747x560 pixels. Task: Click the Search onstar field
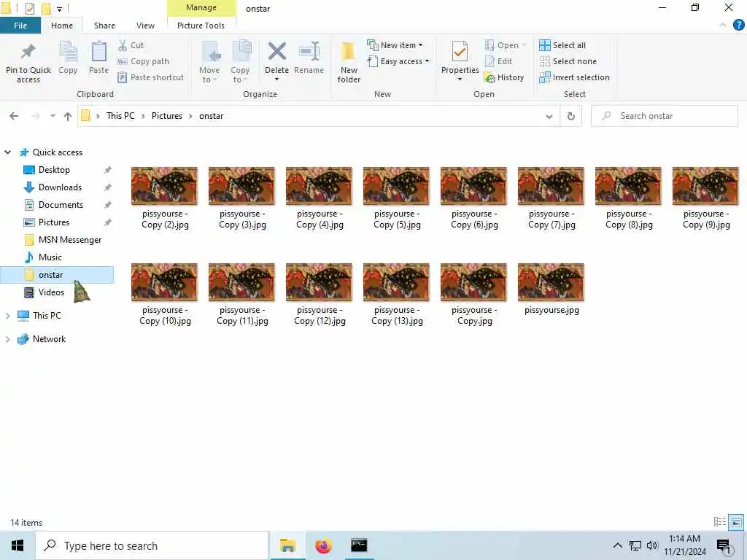click(x=665, y=116)
